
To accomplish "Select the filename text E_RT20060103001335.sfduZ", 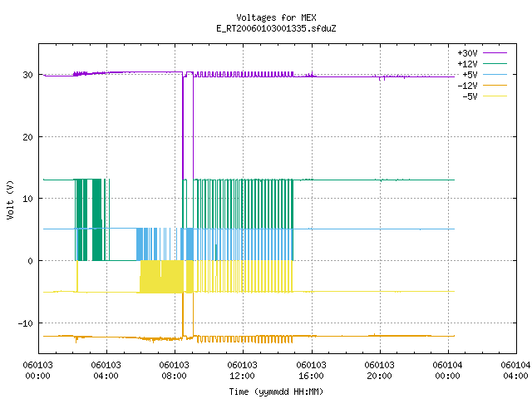I will coord(276,28).
